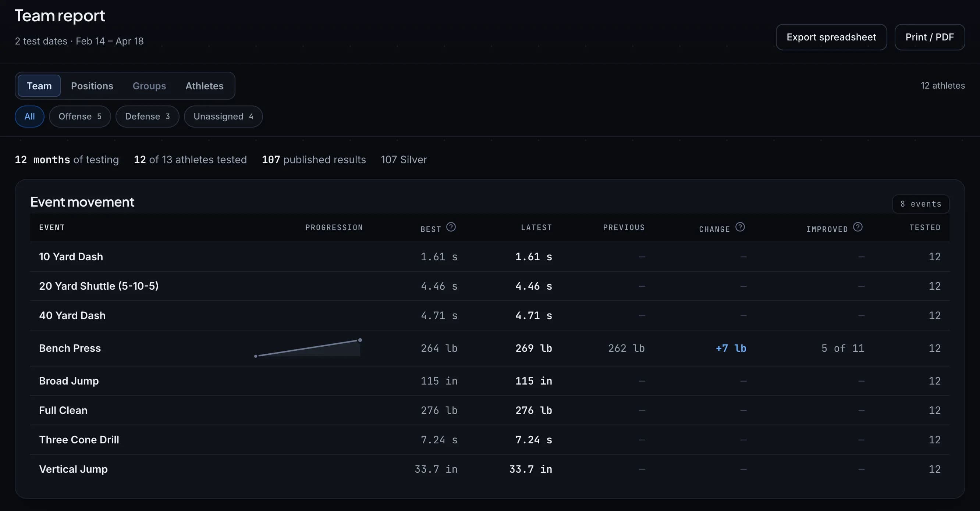This screenshot has width=980, height=511.
Task: Click the 12 athletes count label
Action: [x=943, y=86]
